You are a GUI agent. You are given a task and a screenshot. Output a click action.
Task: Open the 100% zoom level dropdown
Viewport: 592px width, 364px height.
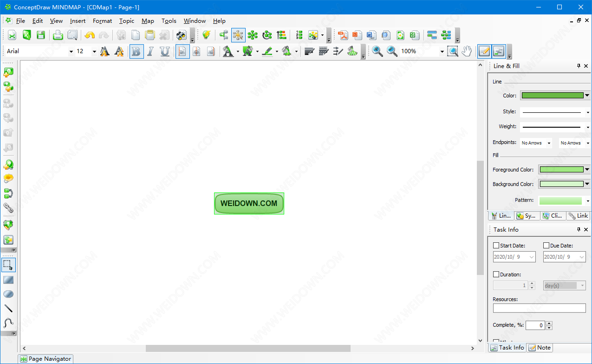(x=442, y=52)
